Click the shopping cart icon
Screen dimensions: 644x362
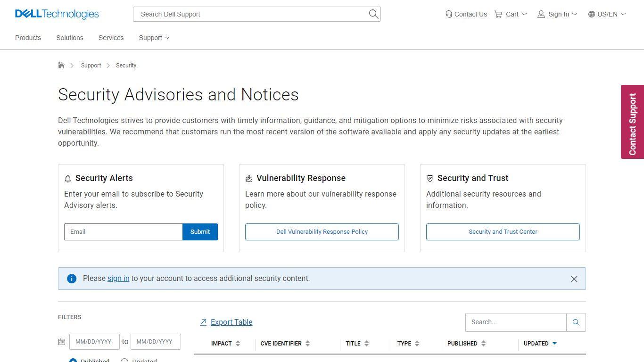pyautogui.click(x=498, y=14)
